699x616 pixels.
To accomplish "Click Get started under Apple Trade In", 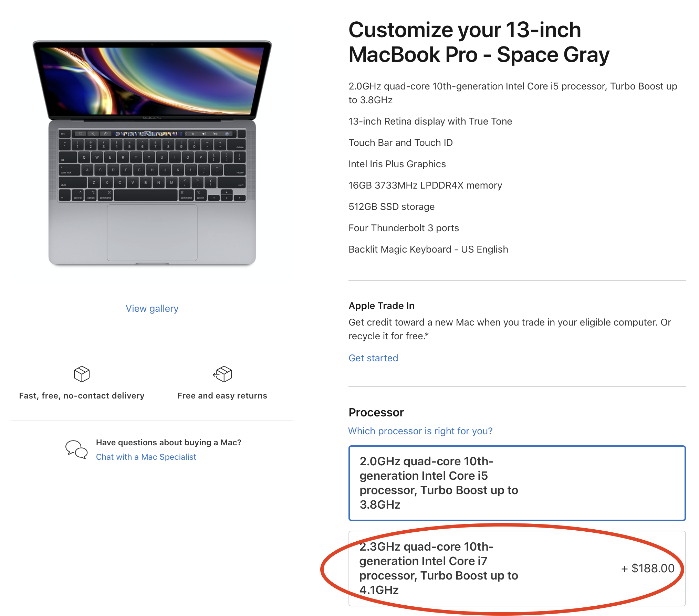I will pos(373,358).
